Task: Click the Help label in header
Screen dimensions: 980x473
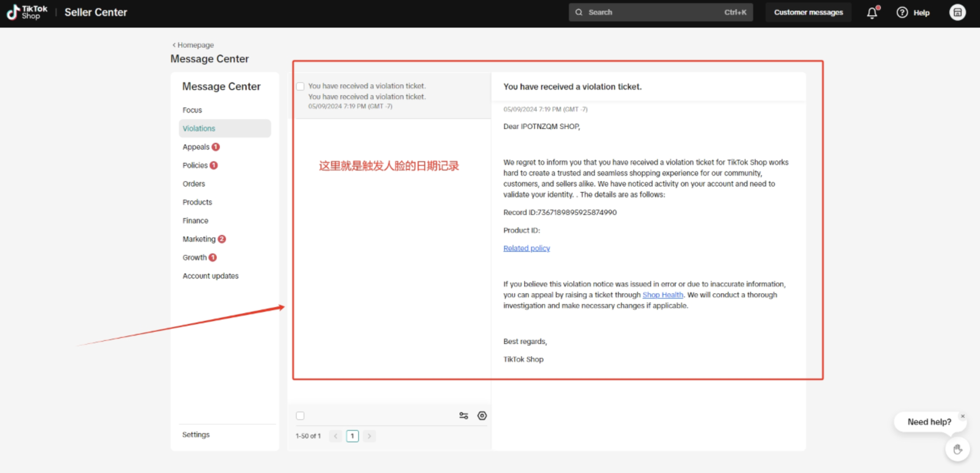Action: pos(921,13)
